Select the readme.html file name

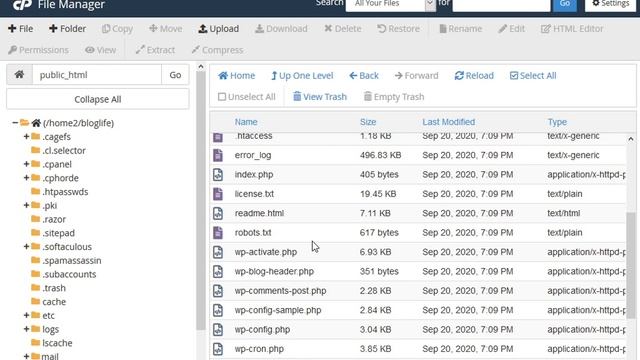pyautogui.click(x=259, y=213)
